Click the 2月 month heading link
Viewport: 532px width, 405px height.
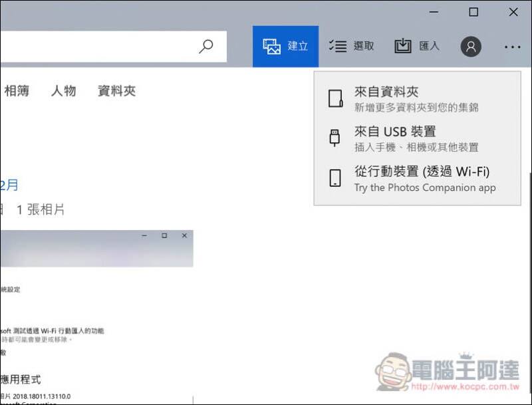tap(9, 185)
